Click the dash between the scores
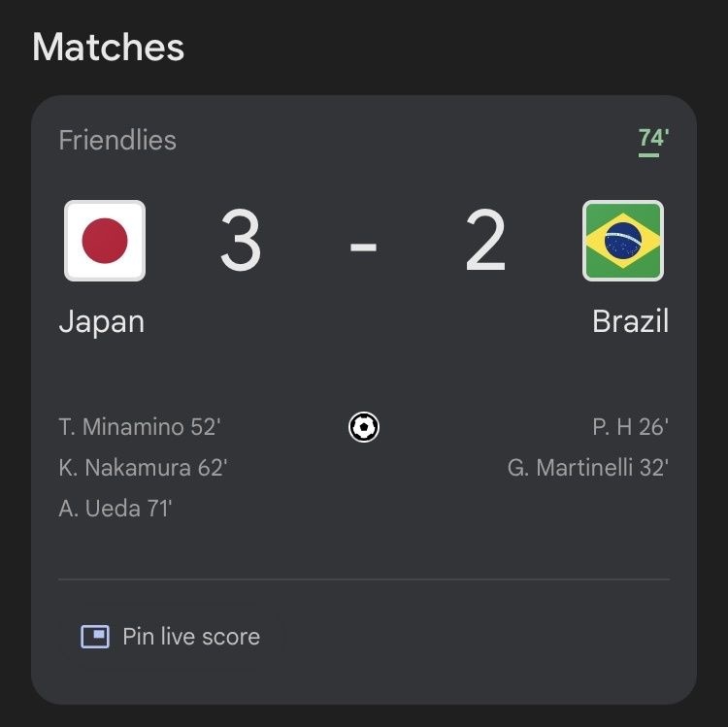 [x=363, y=247]
